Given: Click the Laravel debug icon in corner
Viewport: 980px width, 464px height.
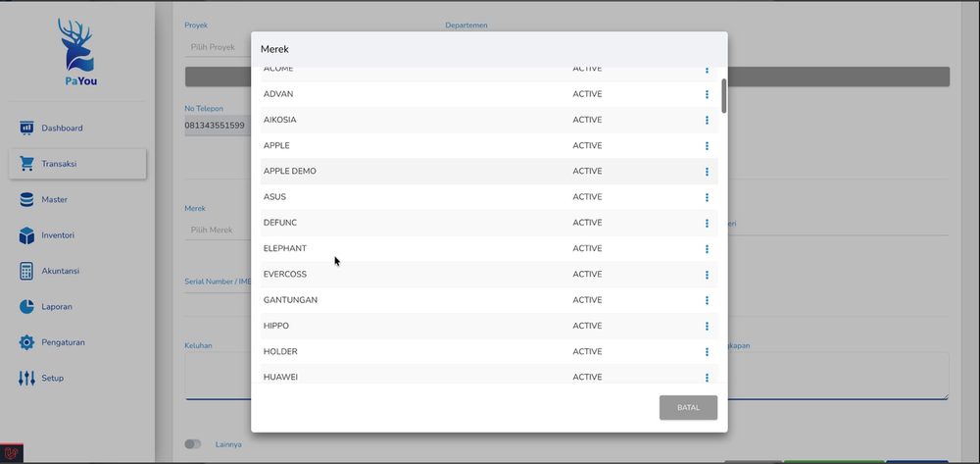Looking at the screenshot, I should (x=11, y=453).
